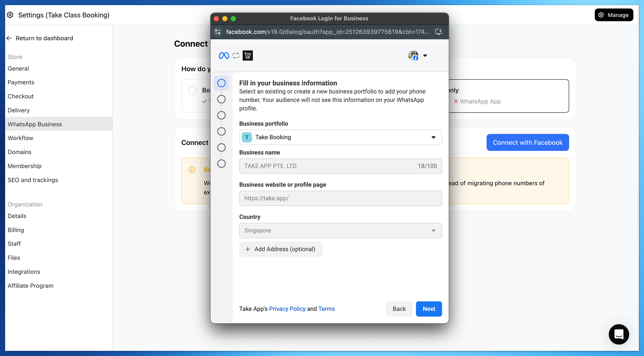Click the Business website input field
Image resolution: width=644 pixels, height=356 pixels.
(x=340, y=198)
